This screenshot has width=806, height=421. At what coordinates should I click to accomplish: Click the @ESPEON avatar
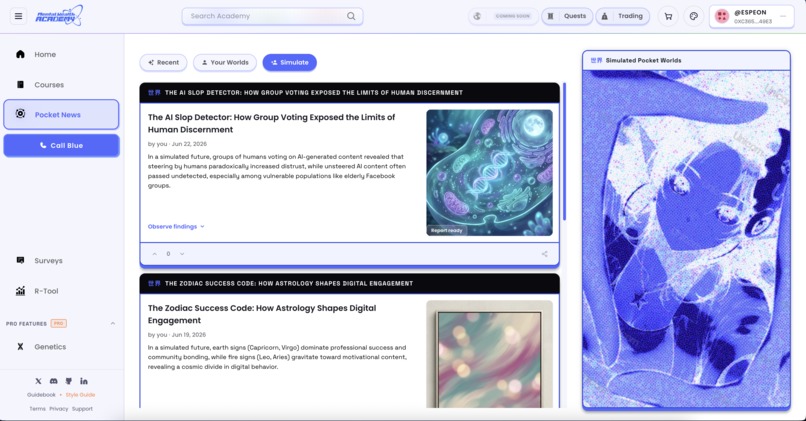click(x=722, y=16)
